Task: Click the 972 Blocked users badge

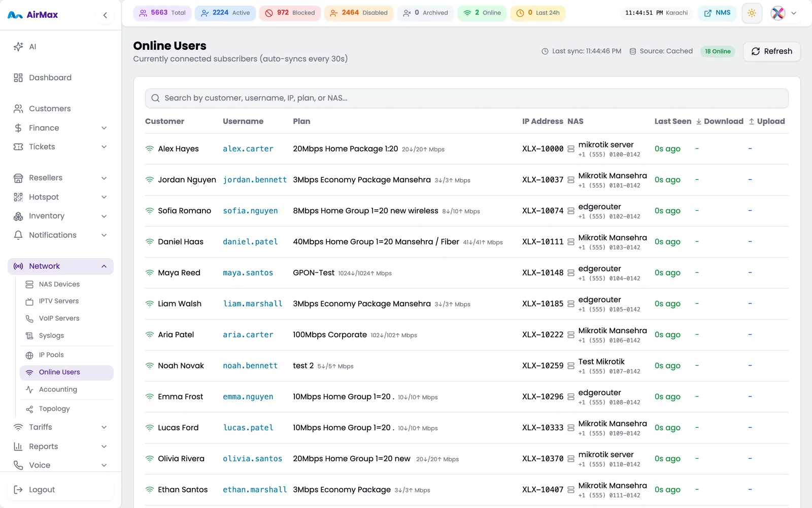Action: (290, 13)
